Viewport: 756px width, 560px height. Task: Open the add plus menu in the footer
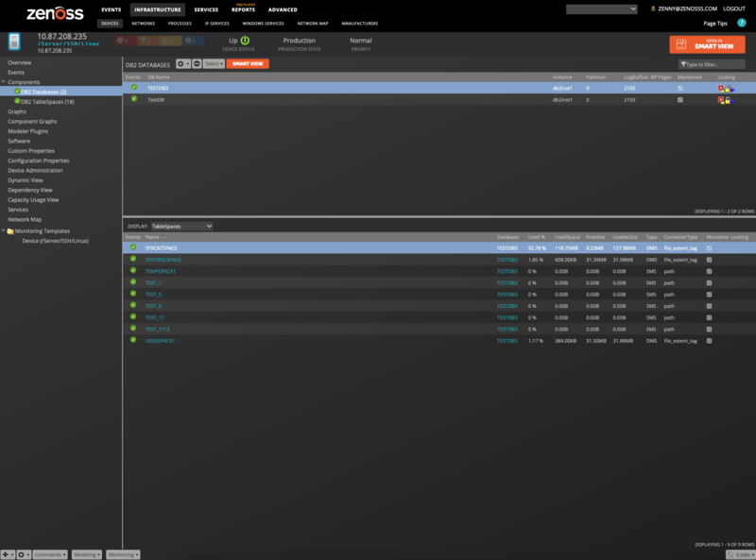8,554
